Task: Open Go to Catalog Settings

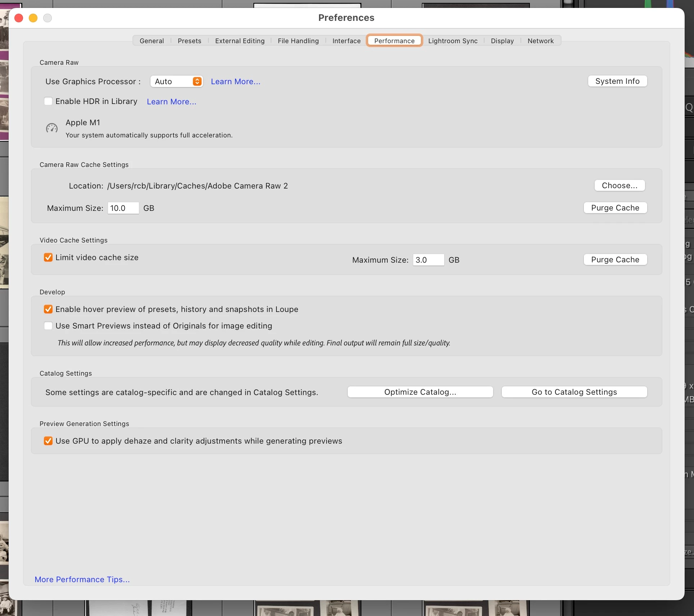Action: point(574,392)
